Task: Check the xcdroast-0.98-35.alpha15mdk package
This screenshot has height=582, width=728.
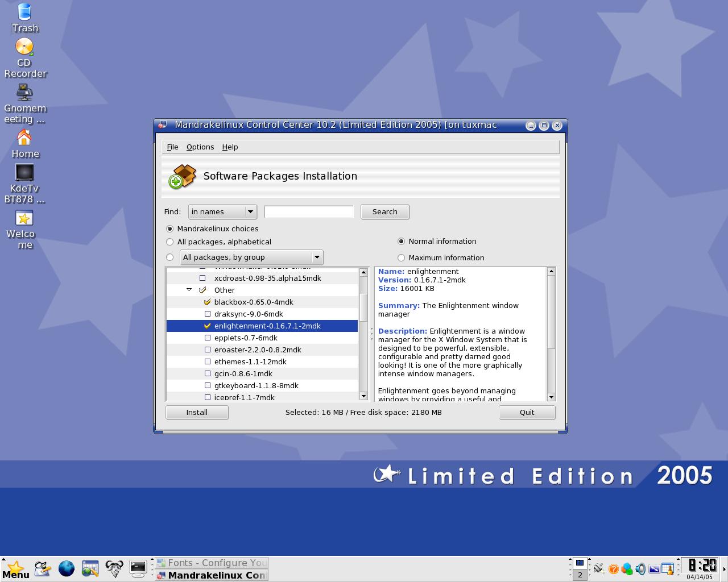Action: (x=202, y=278)
